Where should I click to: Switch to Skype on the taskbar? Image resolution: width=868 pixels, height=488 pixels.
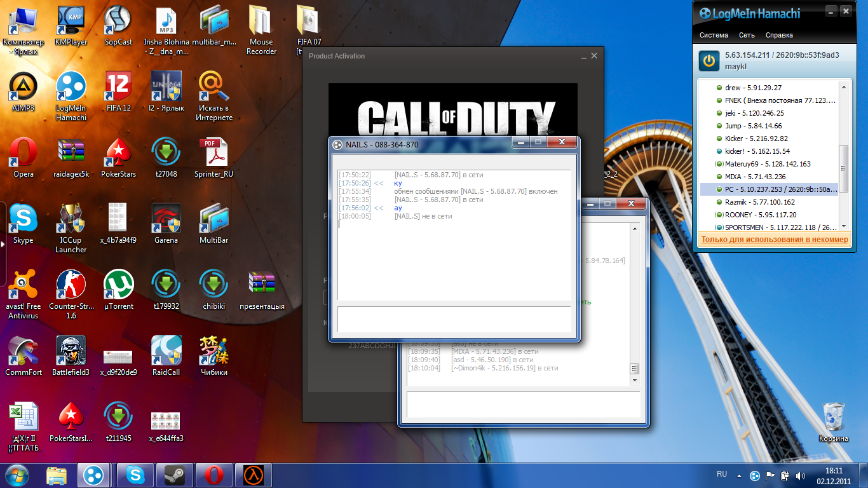coord(135,475)
